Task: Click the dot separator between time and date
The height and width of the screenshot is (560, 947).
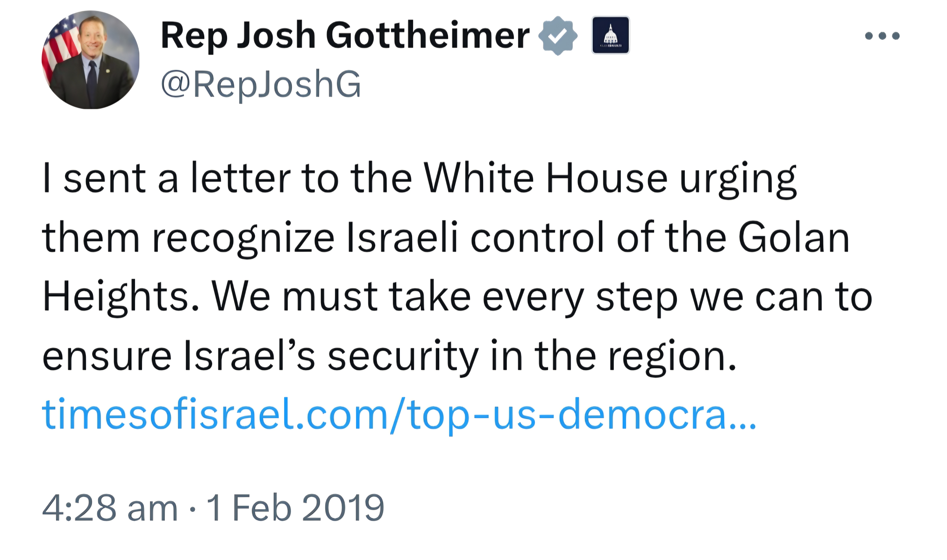Action: [x=192, y=509]
